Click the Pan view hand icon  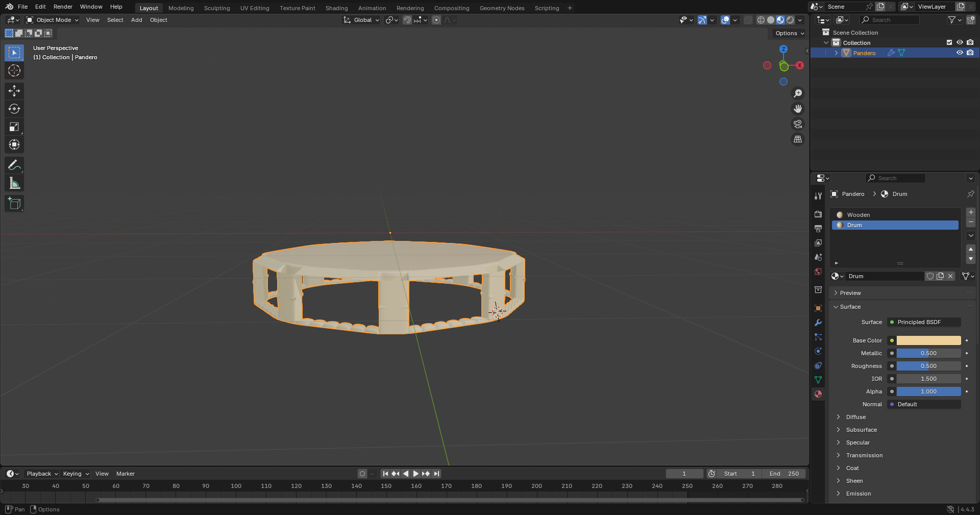pyautogui.click(x=797, y=109)
